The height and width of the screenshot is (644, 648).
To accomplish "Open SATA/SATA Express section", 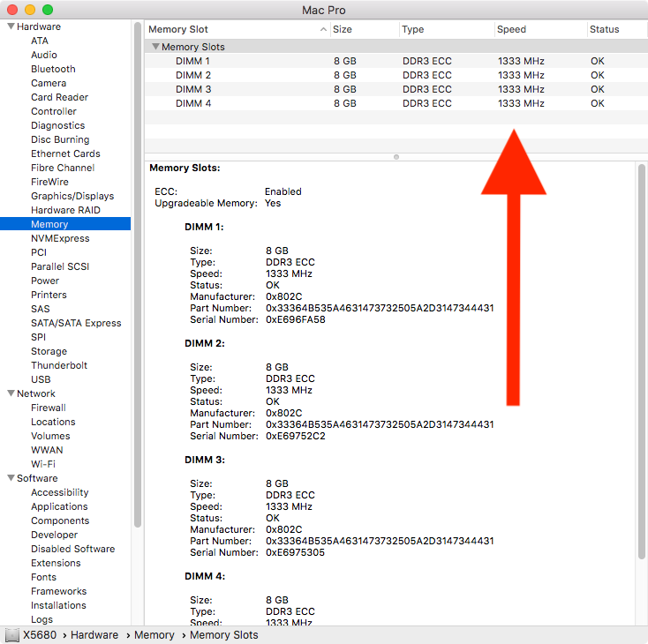I will [x=76, y=323].
